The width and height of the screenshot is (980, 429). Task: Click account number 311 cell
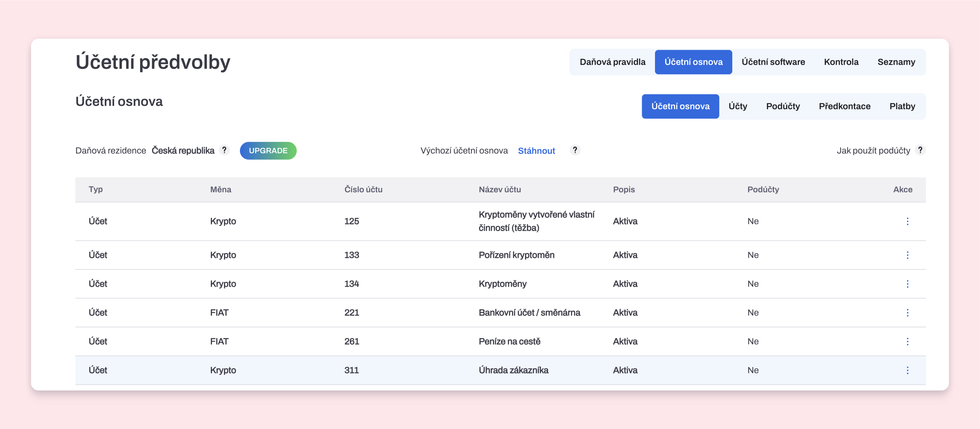[352, 371]
